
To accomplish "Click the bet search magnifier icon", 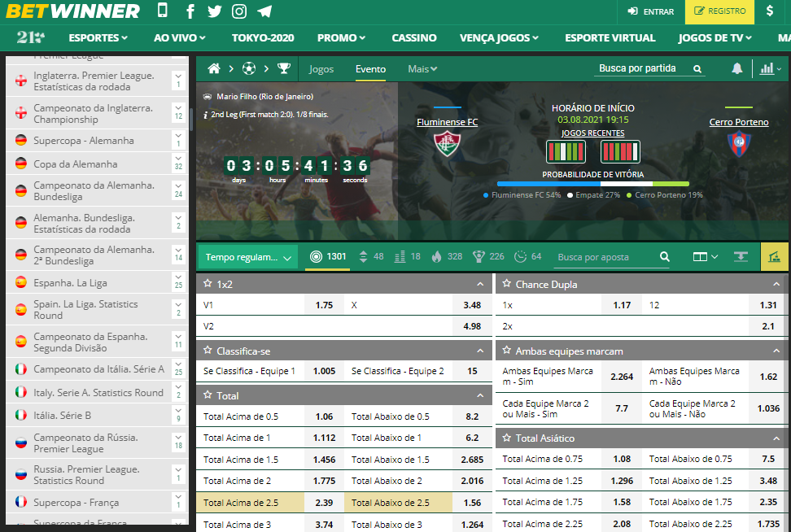I will [x=665, y=257].
